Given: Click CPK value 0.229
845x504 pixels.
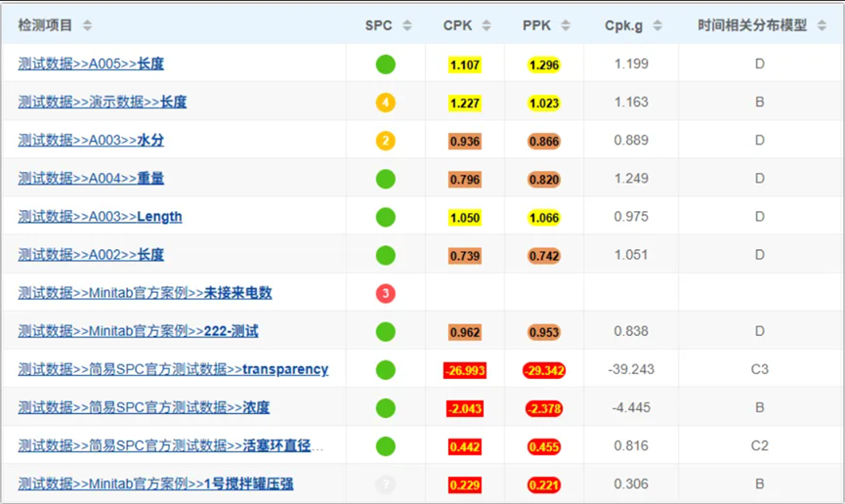Looking at the screenshot, I should click(465, 485).
